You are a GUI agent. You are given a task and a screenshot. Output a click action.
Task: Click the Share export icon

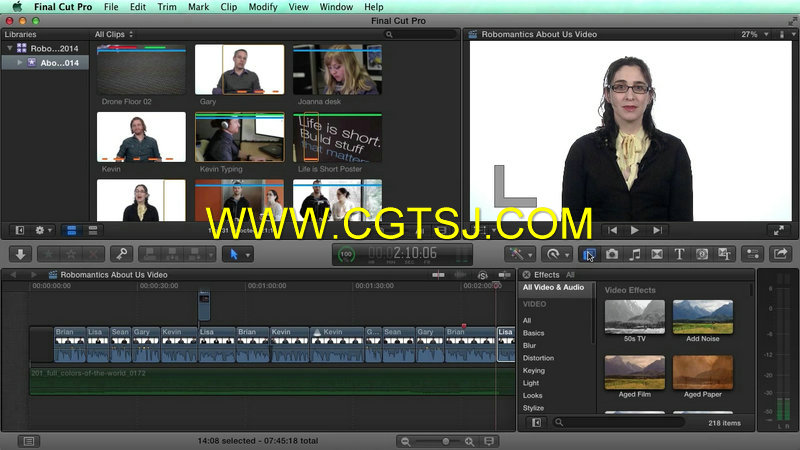point(780,254)
